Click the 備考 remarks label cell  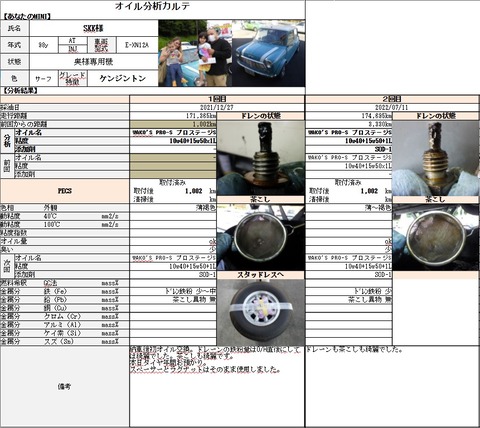[64, 387]
